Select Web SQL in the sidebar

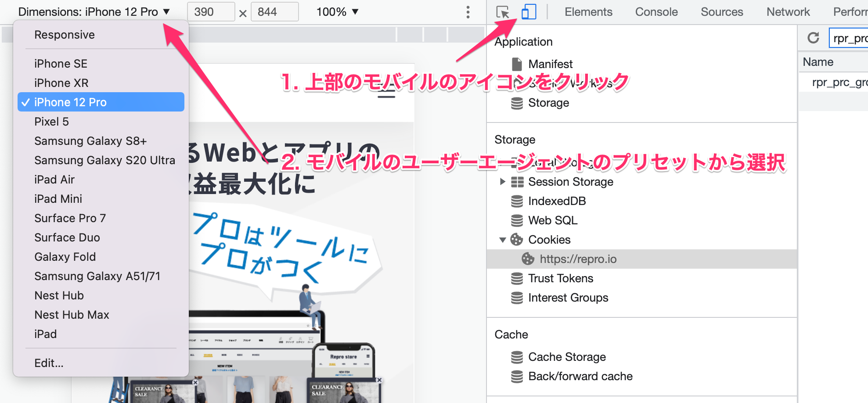[552, 220]
